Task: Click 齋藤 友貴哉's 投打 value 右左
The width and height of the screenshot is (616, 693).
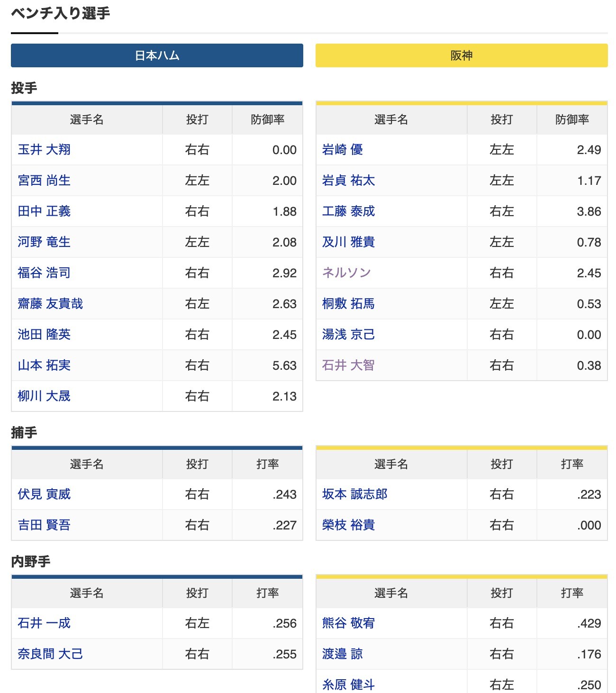Action: coord(197,304)
